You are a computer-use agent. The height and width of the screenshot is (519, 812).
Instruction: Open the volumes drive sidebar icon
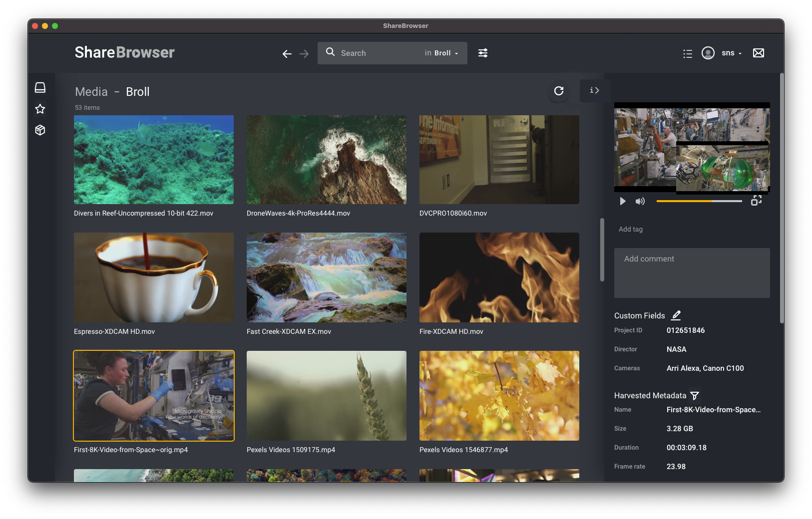click(x=40, y=88)
